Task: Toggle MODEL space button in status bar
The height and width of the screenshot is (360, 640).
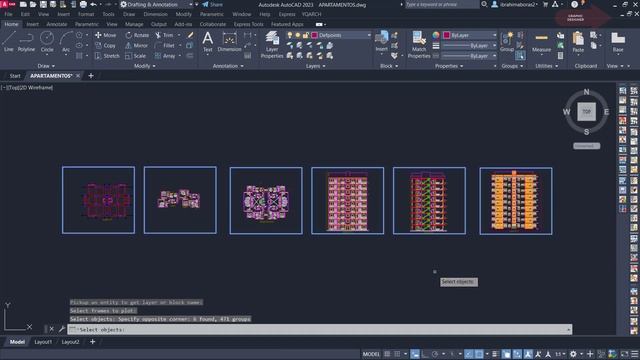Action: [x=371, y=354]
